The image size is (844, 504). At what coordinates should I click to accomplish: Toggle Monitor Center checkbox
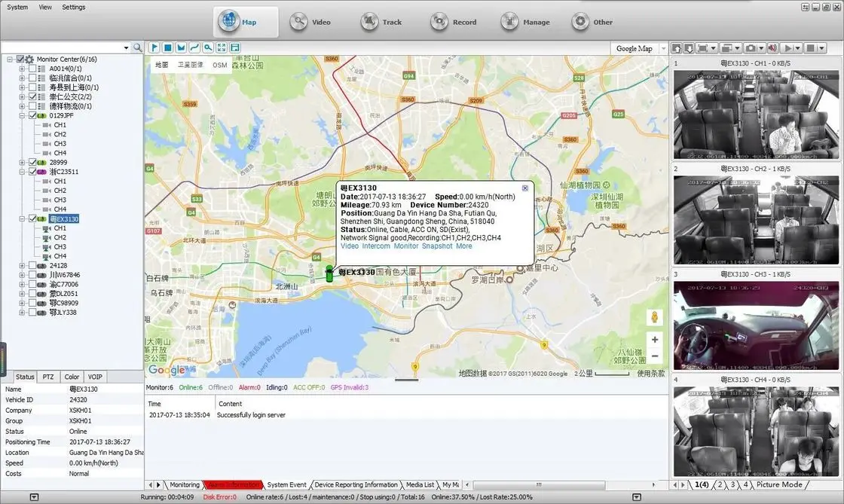pyautogui.click(x=20, y=60)
